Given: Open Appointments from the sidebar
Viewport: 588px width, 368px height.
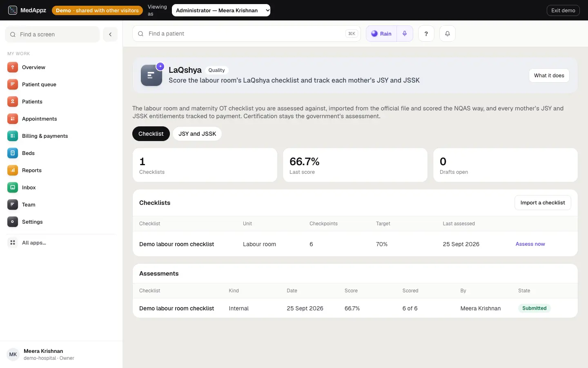Looking at the screenshot, I should pos(61,119).
